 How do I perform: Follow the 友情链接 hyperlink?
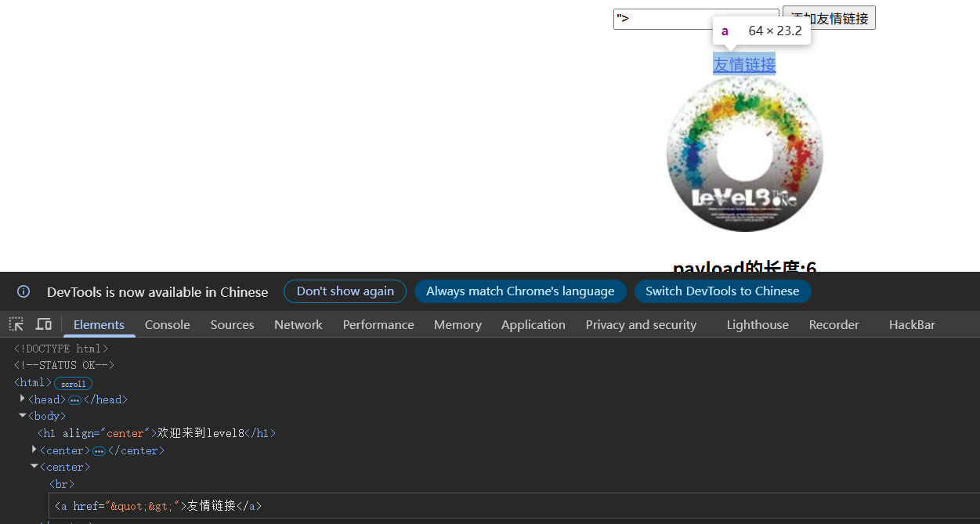[744, 64]
